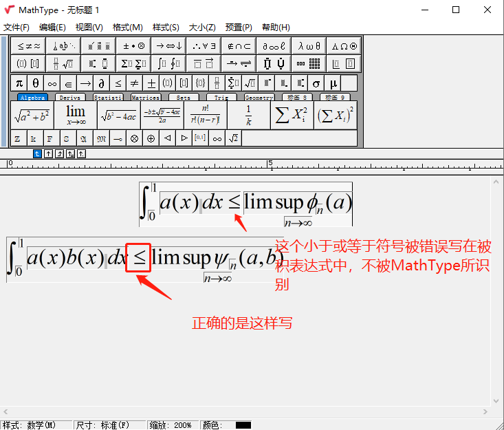Open the boxes templates palette
Image resolution: width=504 pixels, height=430 pixels.
click(x=344, y=63)
